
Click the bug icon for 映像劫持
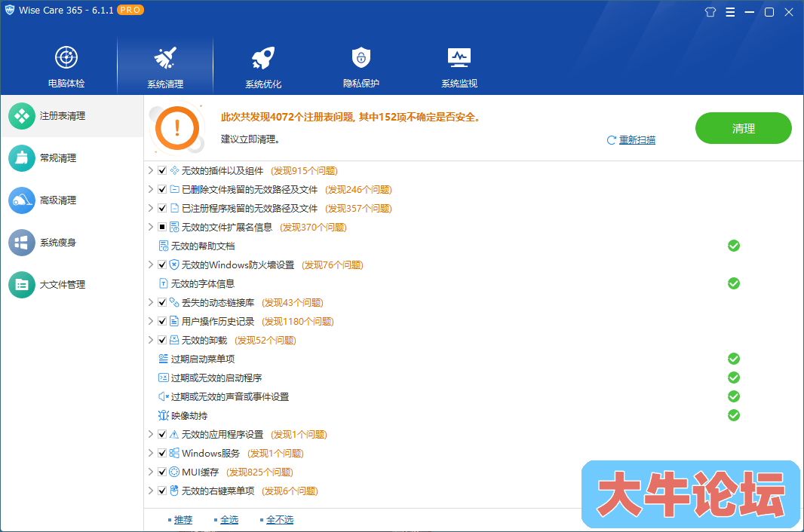click(x=164, y=416)
